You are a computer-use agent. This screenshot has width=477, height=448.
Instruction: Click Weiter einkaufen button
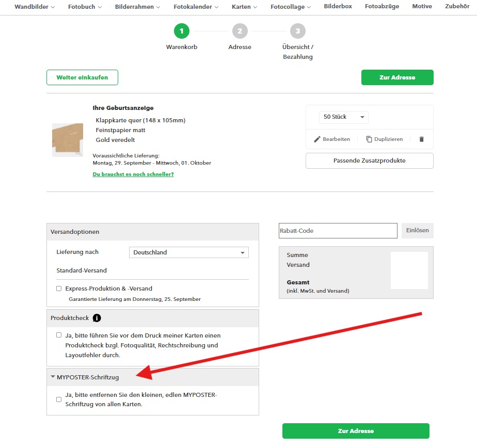point(82,77)
